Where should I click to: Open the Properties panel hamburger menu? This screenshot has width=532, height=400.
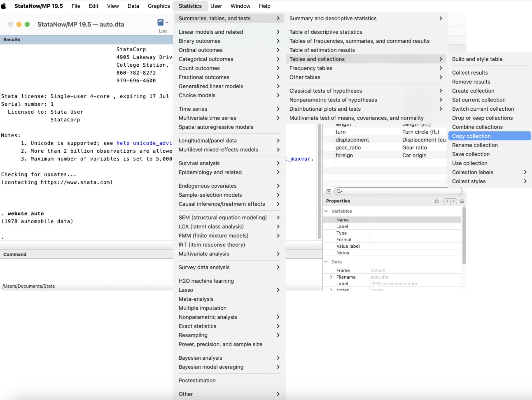pos(462,201)
